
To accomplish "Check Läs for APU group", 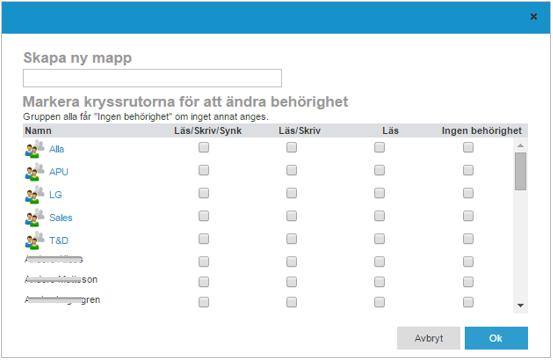I will click(x=379, y=170).
